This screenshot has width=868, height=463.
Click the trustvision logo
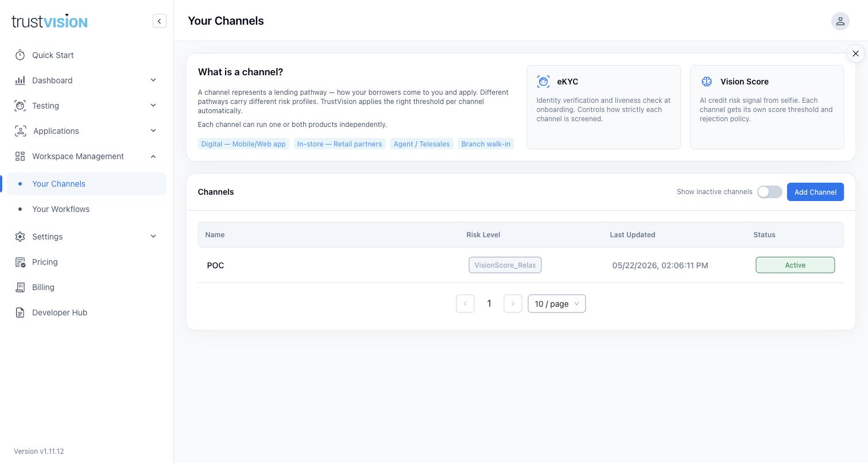[x=49, y=21]
